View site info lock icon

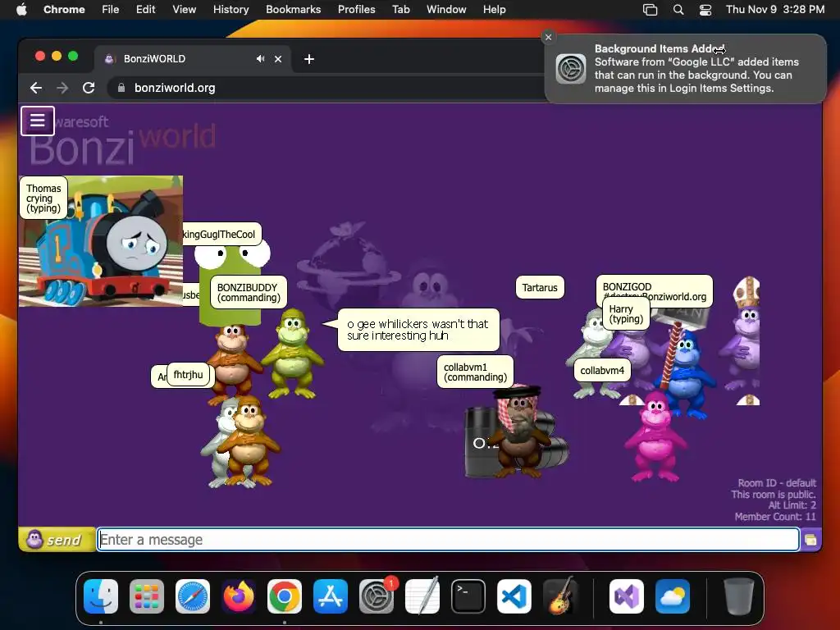121,88
